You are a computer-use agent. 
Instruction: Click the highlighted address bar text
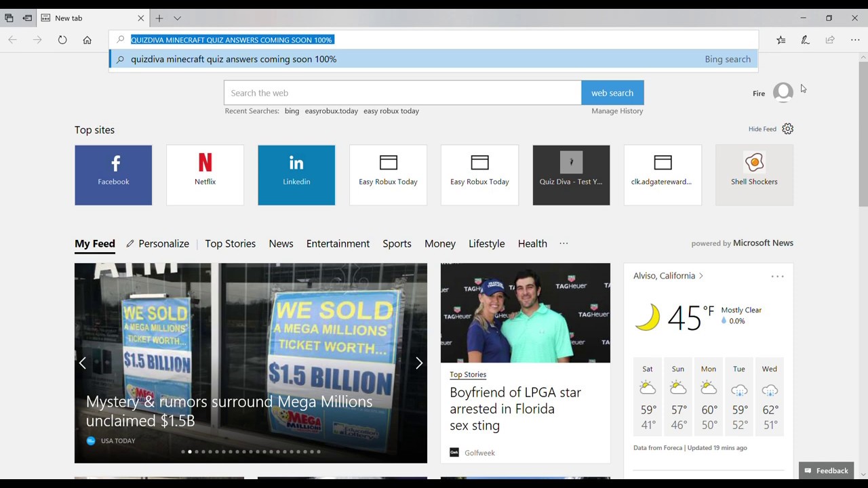click(231, 40)
